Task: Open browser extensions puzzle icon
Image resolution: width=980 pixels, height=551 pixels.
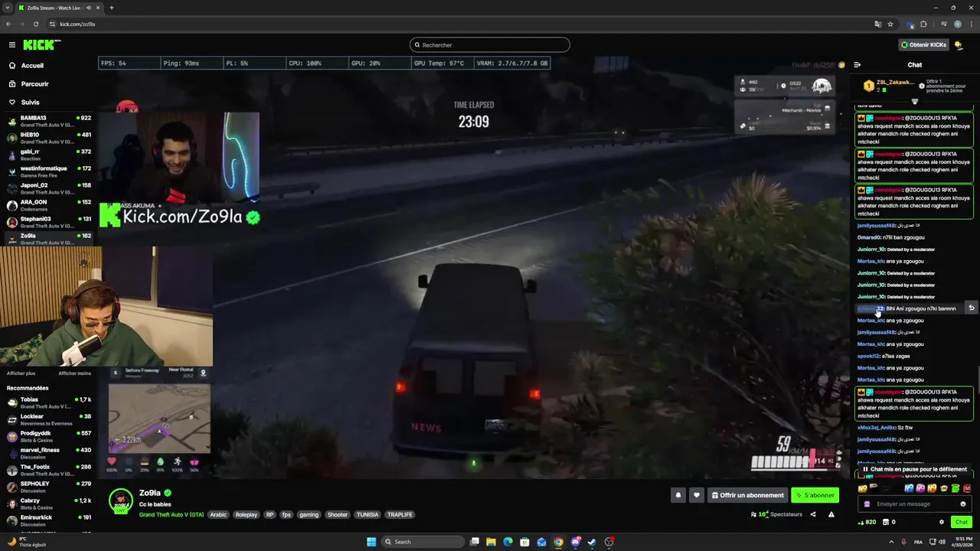Action: 923,24
